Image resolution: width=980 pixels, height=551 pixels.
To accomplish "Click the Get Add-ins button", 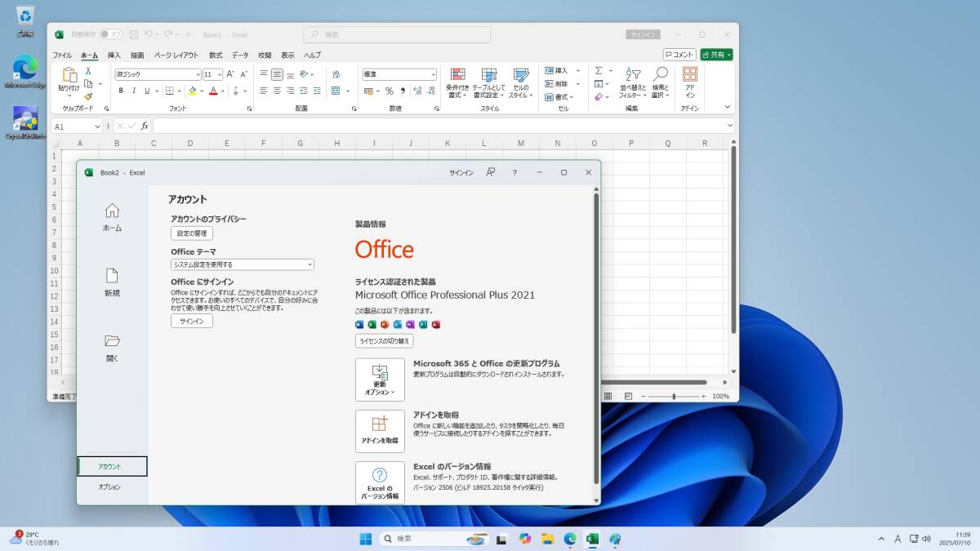I will click(x=380, y=431).
